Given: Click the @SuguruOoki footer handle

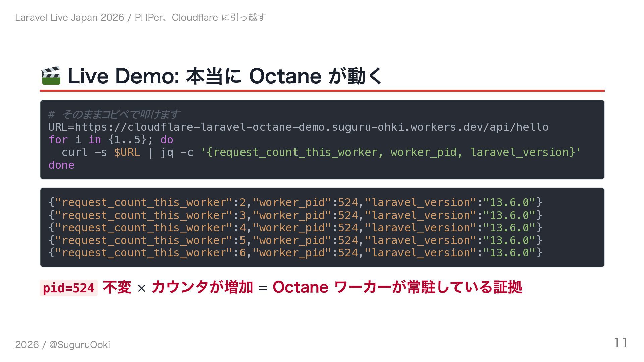Looking at the screenshot, I should click(79, 345).
